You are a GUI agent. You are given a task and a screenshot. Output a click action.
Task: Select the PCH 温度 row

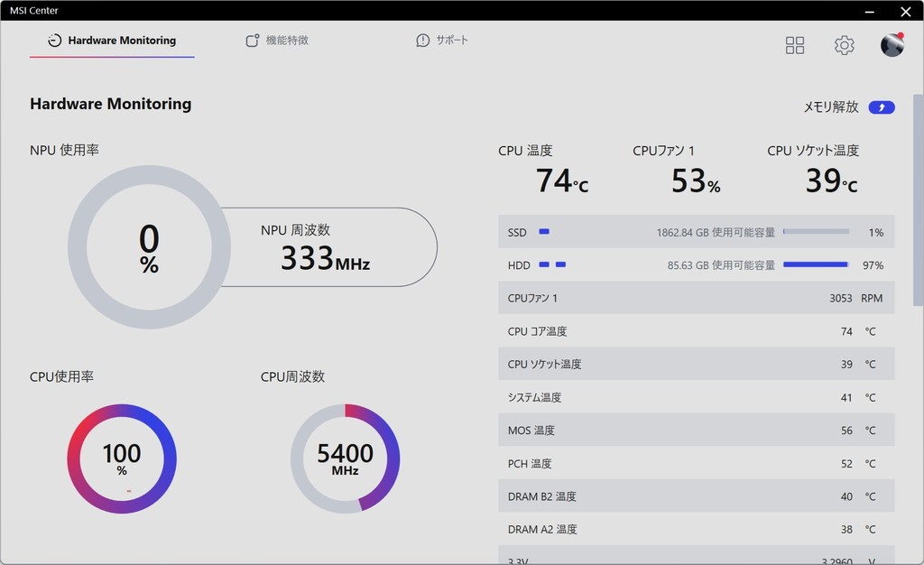coord(697,463)
